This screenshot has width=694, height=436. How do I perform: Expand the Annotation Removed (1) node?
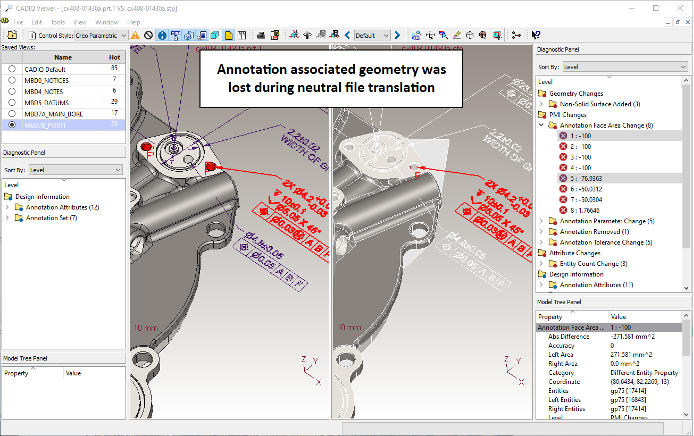(x=541, y=231)
